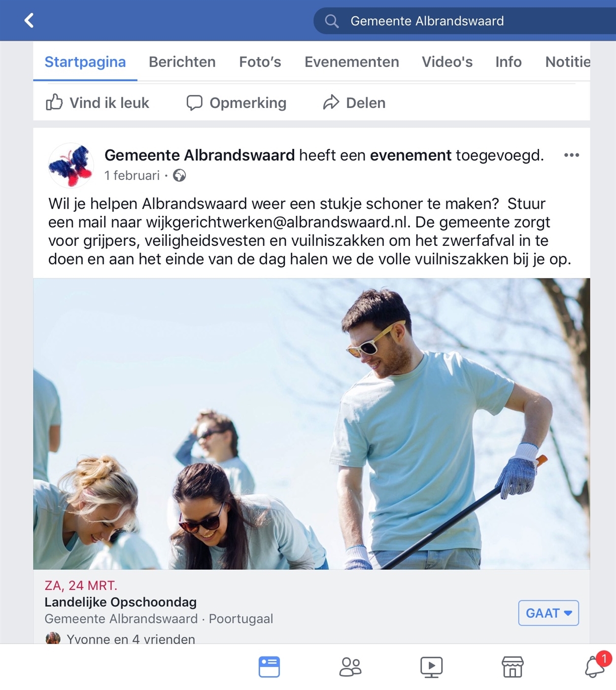Open the Evenementen tab
Screen dimensions: 616x690
(x=352, y=62)
